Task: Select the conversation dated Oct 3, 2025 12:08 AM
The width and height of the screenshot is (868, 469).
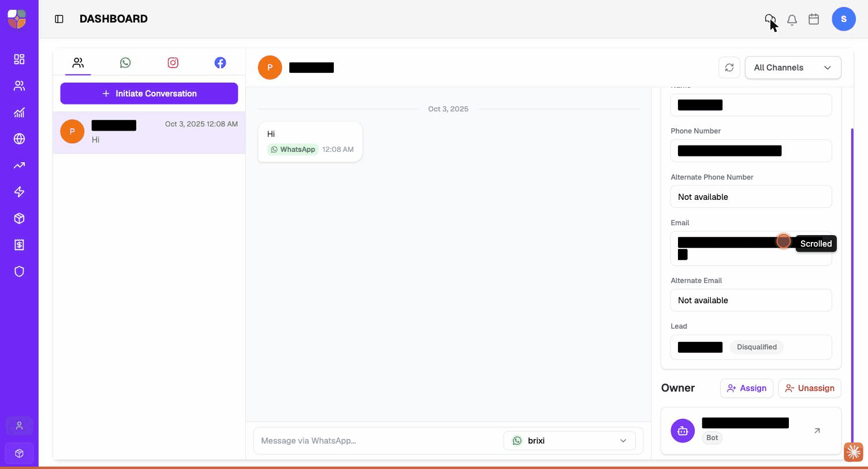Action: tap(149, 132)
